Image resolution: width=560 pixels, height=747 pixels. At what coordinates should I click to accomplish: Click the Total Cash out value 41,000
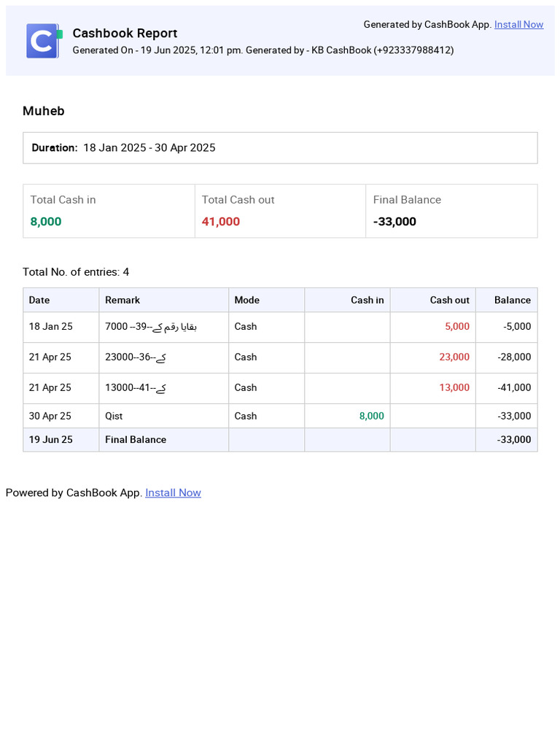point(220,222)
